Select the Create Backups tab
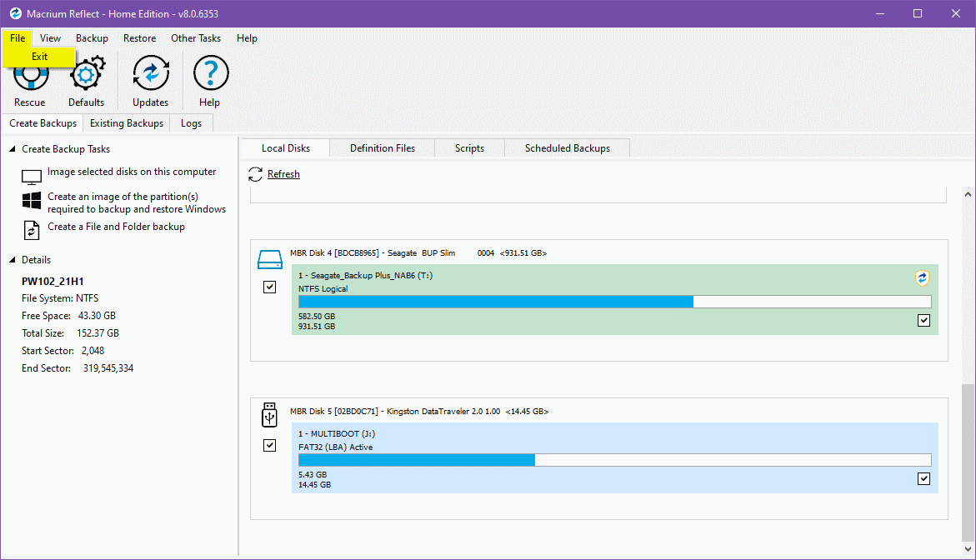976x560 pixels. [43, 123]
